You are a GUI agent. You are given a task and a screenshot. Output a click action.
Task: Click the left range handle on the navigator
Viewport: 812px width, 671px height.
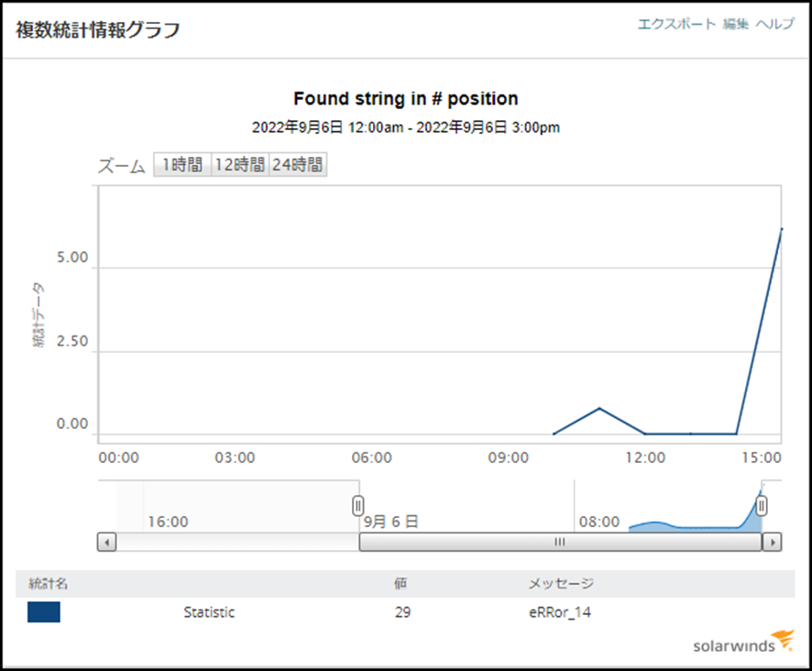coord(357,506)
